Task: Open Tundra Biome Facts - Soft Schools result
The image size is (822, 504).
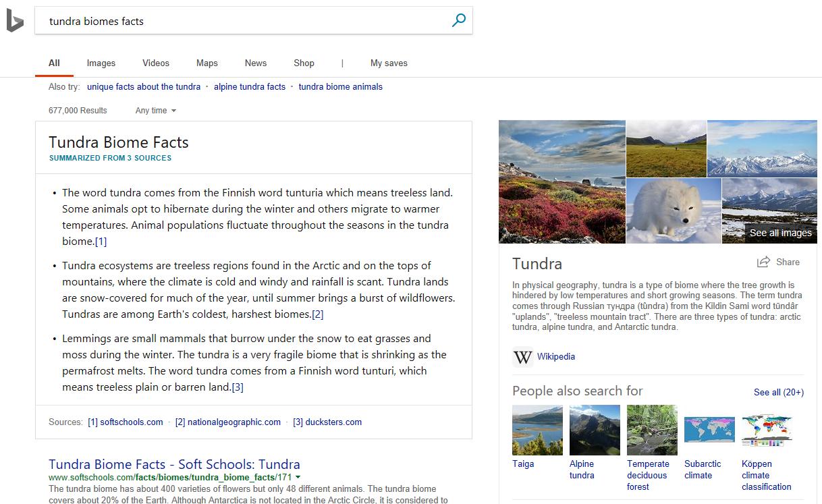Action: tap(174, 464)
